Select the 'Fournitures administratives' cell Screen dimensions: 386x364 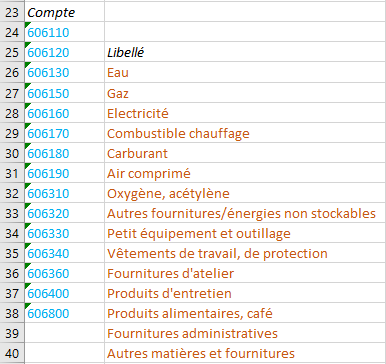(245, 333)
